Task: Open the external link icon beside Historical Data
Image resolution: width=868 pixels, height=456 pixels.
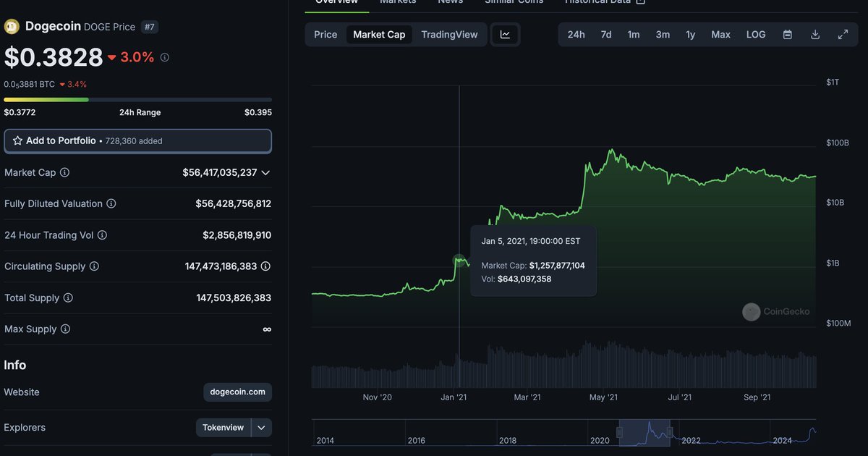Action: pyautogui.click(x=640, y=2)
